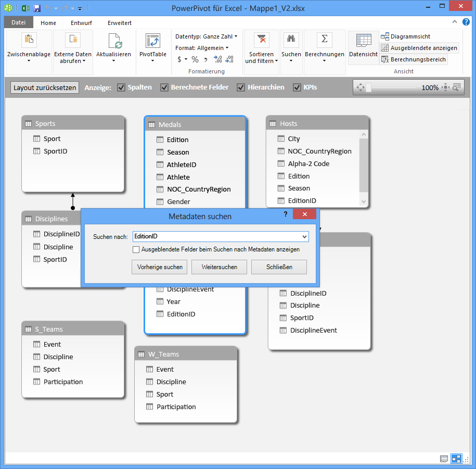
Task: Toggle the Hierarchien checkbox
Action: coord(241,87)
